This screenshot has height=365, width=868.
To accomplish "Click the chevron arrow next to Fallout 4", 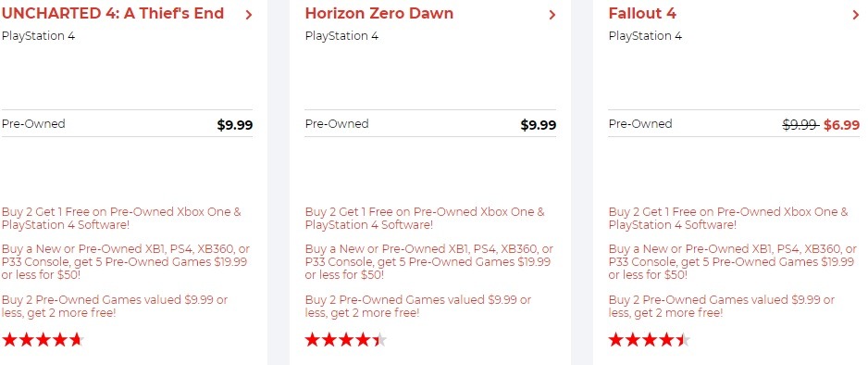I will tap(856, 15).
